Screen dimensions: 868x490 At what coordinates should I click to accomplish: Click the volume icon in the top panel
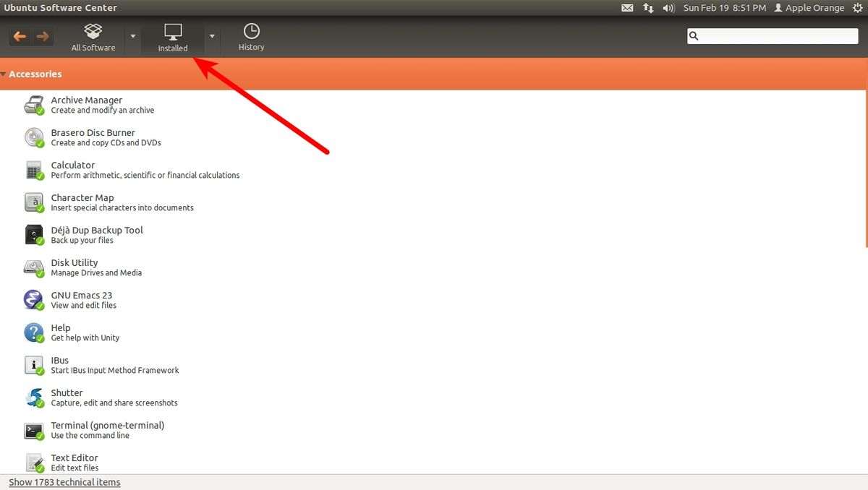666,8
